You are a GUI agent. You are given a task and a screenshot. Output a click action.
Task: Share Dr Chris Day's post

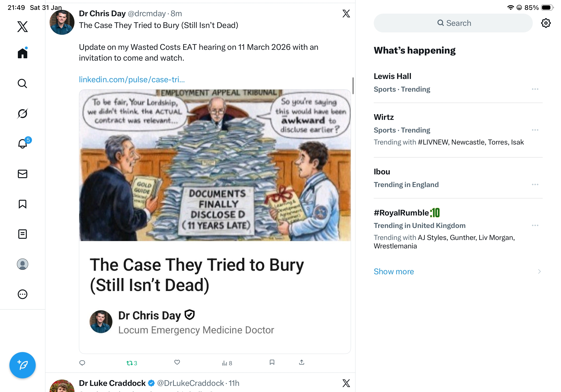[x=301, y=362]
